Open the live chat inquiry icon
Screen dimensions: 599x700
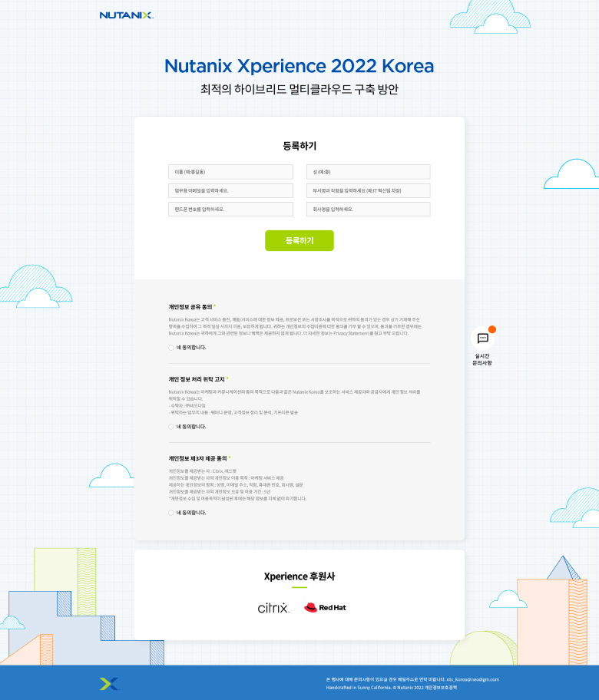pyautogui.click(x=483, y=338)
